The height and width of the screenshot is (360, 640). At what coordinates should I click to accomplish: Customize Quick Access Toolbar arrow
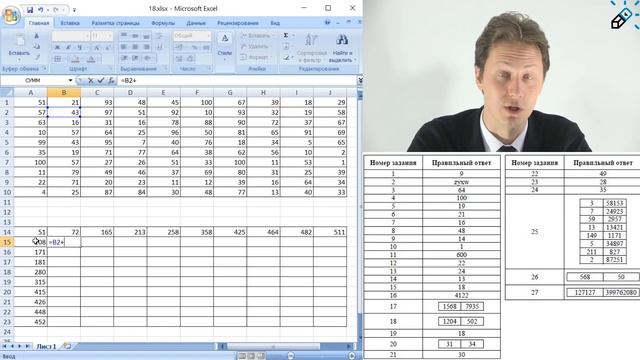(74, 9)
